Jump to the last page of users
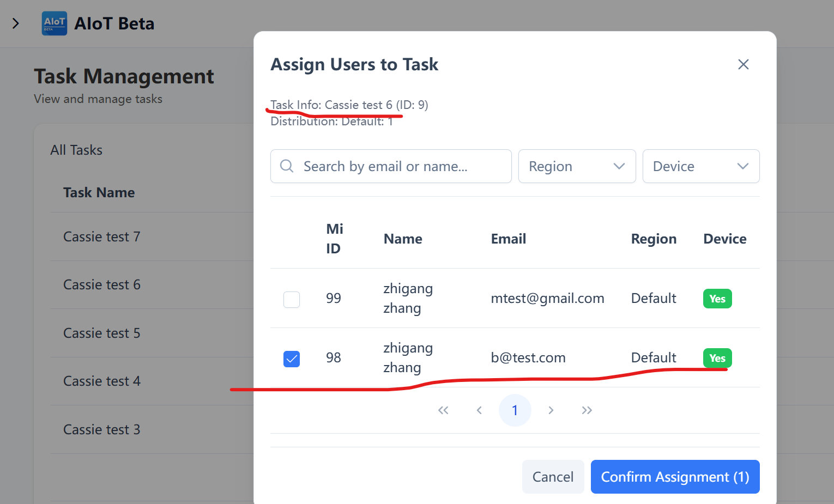The height and width of the screenshot is (504, 834). click(587, 410)
